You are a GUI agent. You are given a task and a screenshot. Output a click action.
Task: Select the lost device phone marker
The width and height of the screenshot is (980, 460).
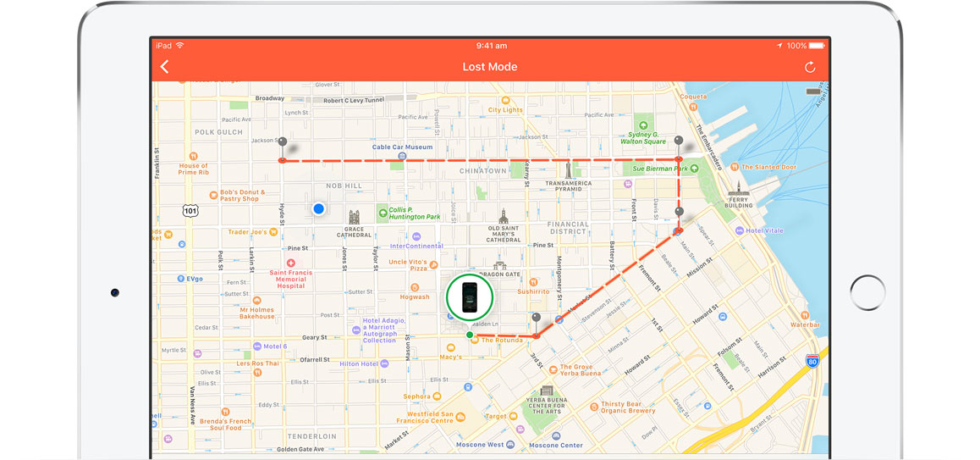tap(469, 297)
